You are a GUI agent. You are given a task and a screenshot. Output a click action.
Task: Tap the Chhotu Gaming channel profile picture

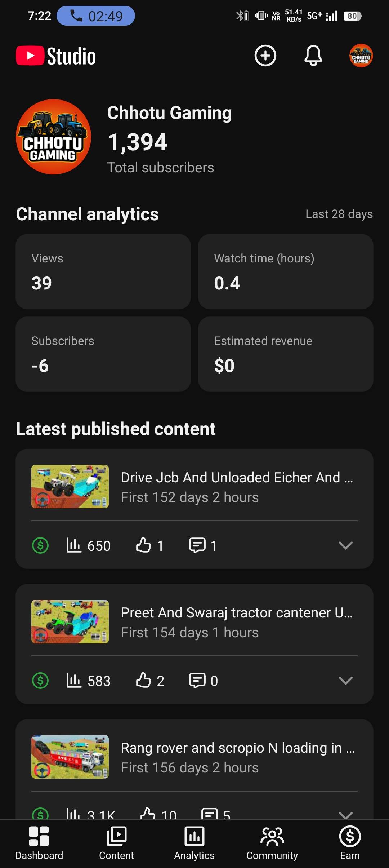[x=54, y=137]
